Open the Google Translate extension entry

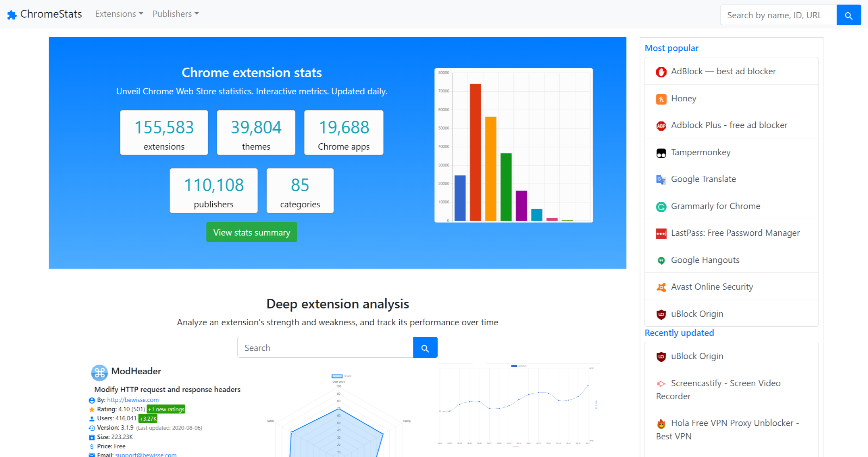click(x=731, y=179)
